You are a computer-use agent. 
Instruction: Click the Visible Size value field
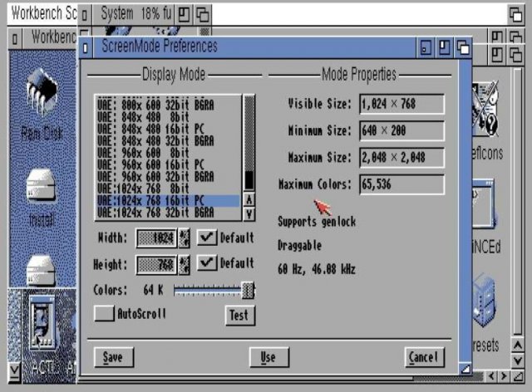tap(401, 104)
